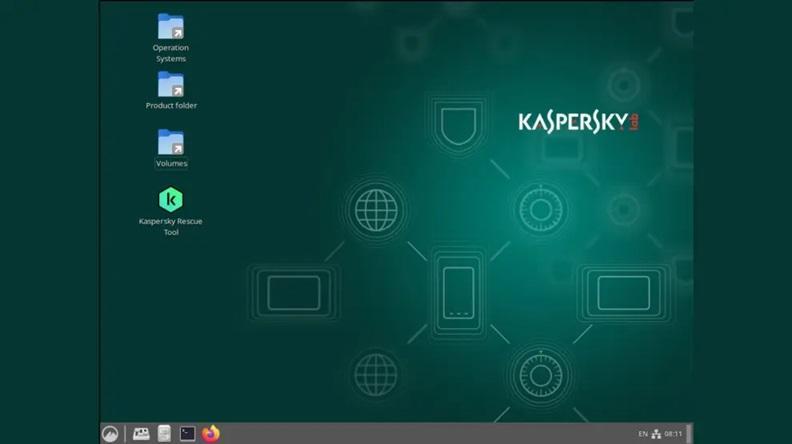This screenshot has width=792, height=444.
Task: Click the "Volumes" highlighted label
Action: point(171,163)
